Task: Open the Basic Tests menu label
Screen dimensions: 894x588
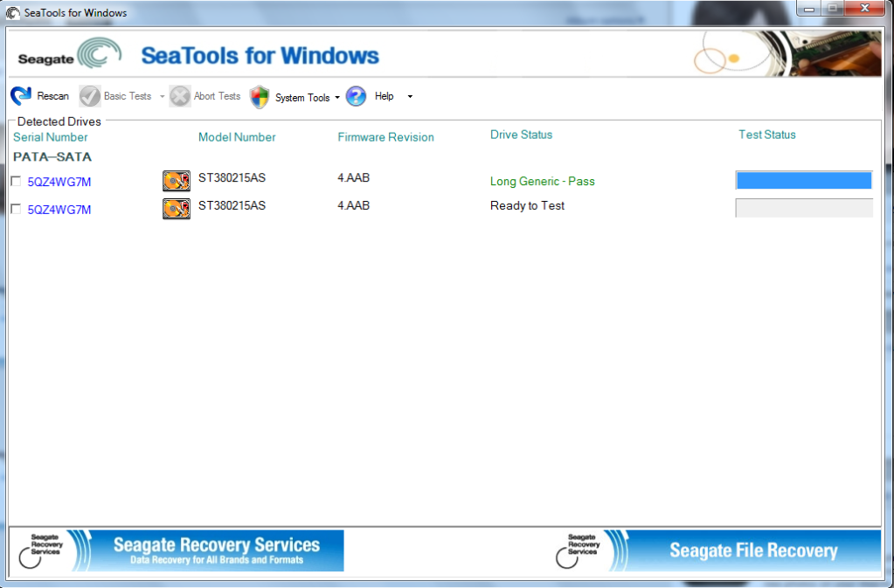Action: point(128,96)
